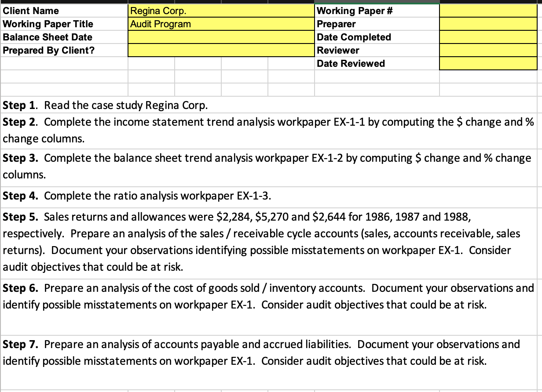Select the Date Reviewed yellow cell
542x392 pixels.
tap(488, 63)
